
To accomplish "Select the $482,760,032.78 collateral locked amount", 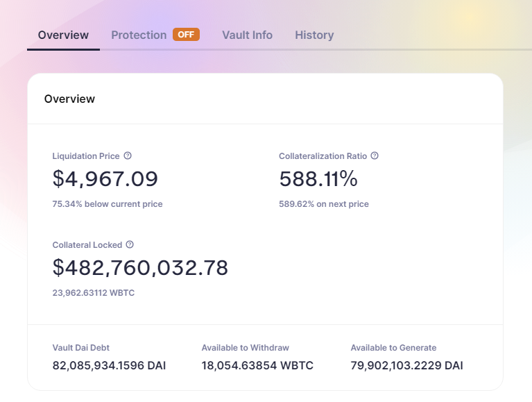I will point(140,267).
